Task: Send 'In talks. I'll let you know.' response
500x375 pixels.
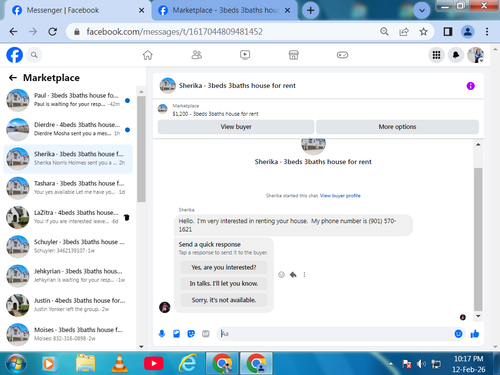Action: pos(224,284)
